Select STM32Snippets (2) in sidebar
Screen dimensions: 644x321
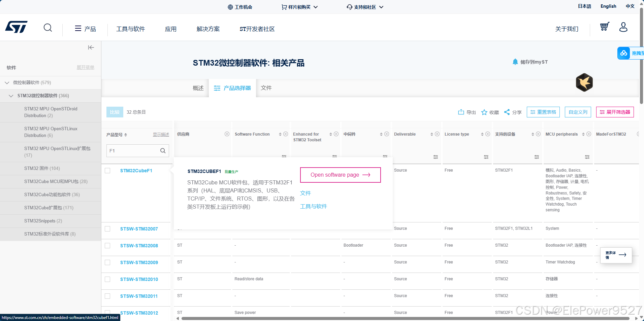click(43, 221)
